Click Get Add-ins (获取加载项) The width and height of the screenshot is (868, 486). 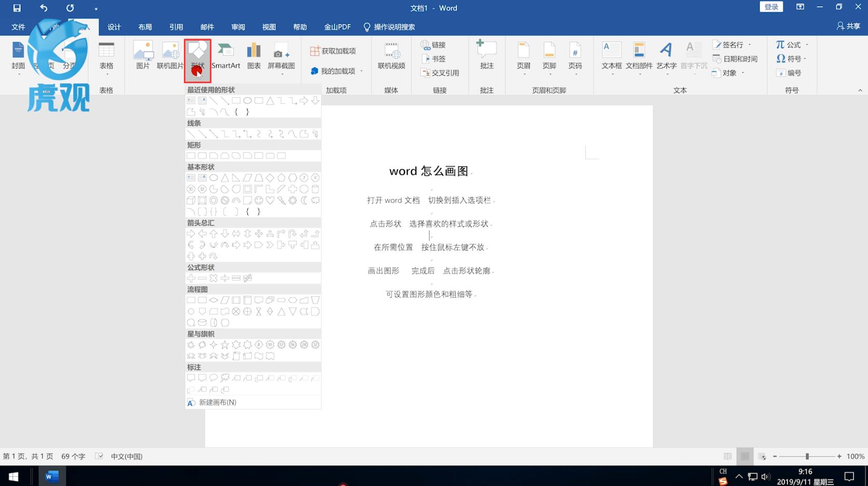pos(333,51)
